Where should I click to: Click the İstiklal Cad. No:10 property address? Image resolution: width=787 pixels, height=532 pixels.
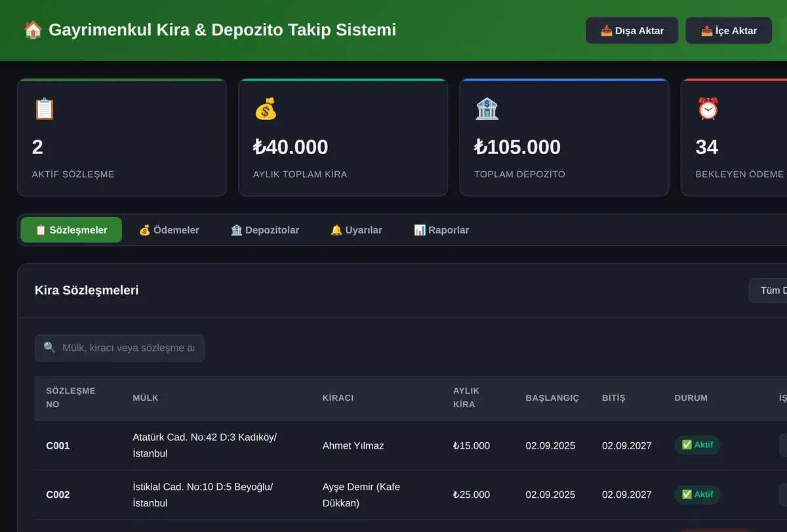click(x=203, y=495)
